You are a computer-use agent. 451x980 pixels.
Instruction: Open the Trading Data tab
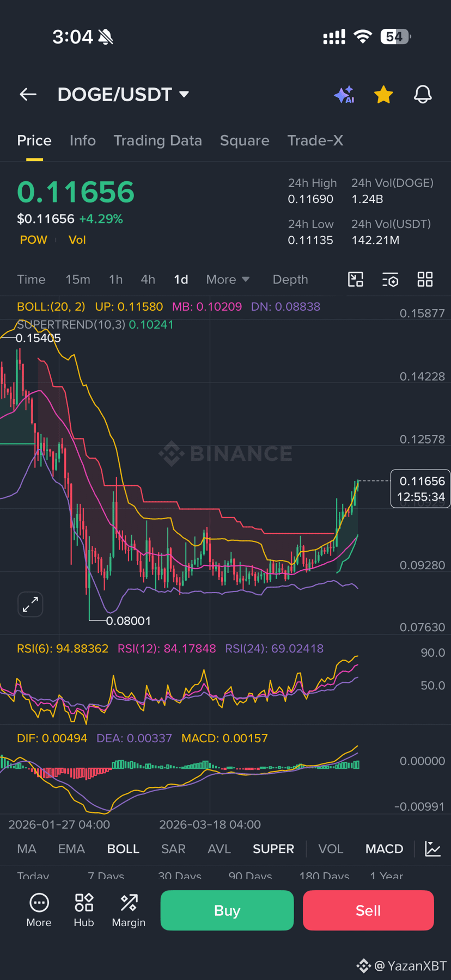[158, 140]
